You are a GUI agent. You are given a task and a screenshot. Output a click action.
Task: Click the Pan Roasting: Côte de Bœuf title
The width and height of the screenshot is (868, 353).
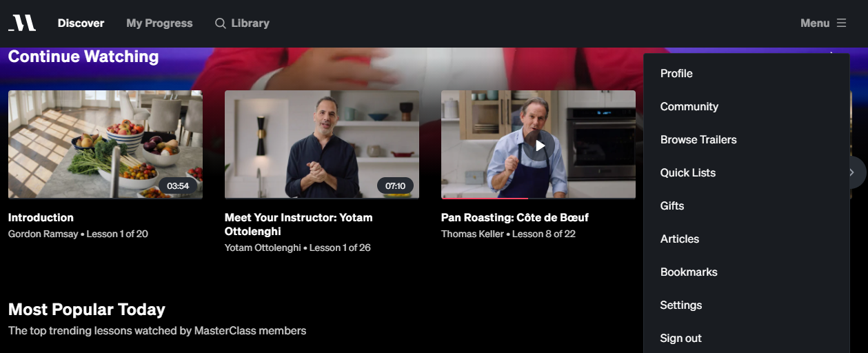(x=515, y=217)
